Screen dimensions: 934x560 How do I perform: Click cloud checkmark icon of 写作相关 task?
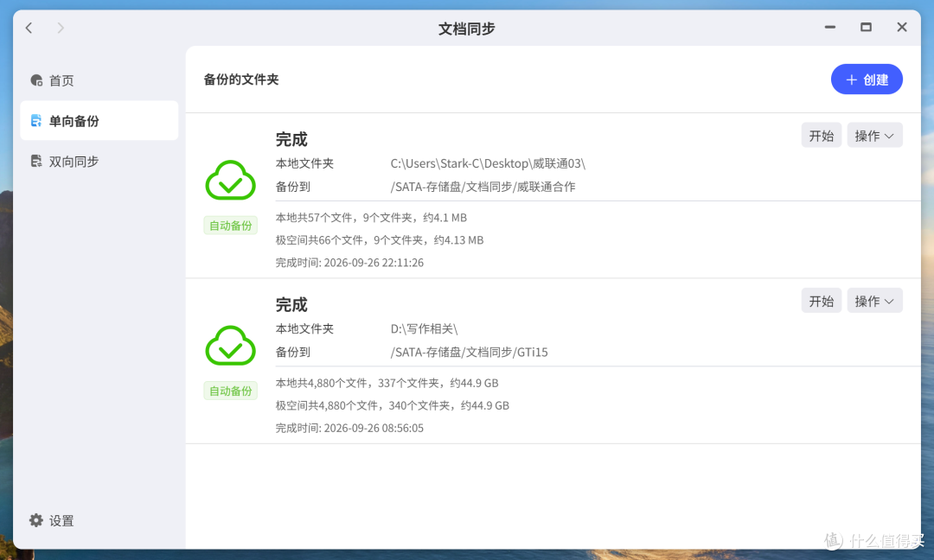coord(231,346)
